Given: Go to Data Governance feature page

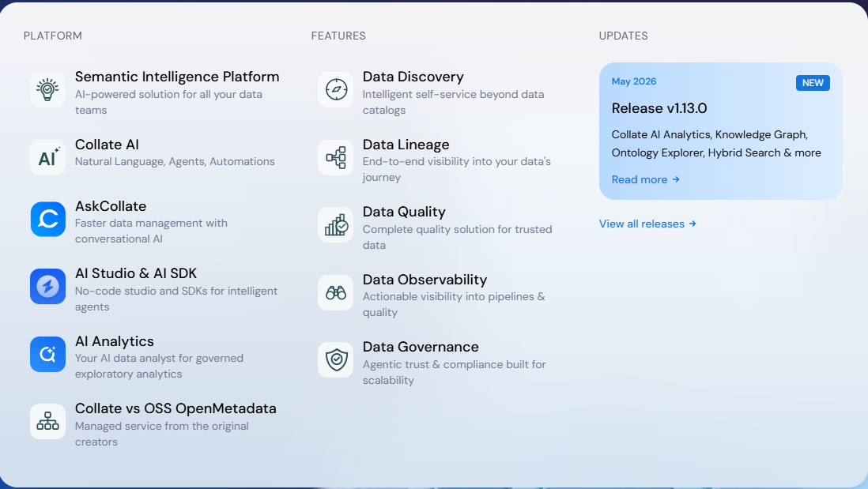Looking at the screenshot, I should (x=421, y=347).
